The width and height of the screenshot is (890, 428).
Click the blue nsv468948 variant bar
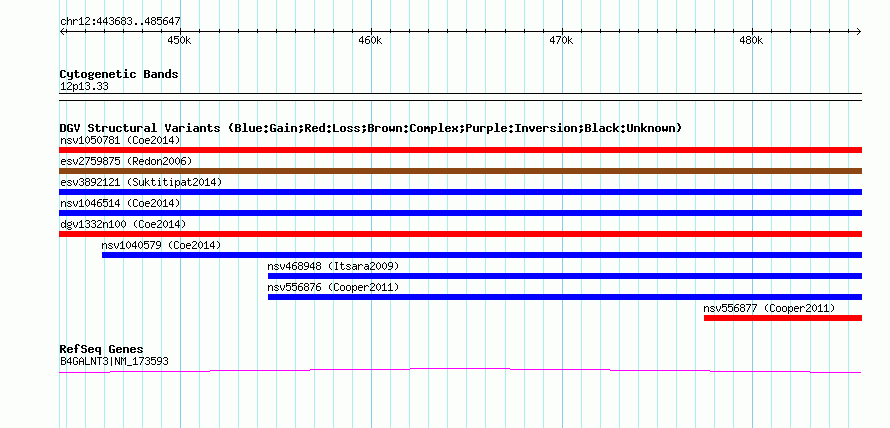tap(565, 276)
